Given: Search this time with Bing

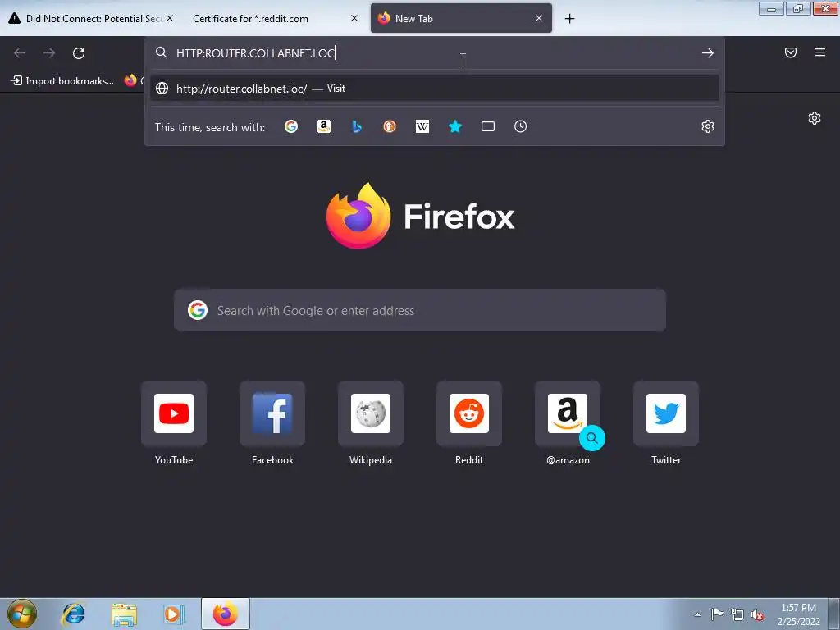Looking at the screenshot, I should click(357, 126).
